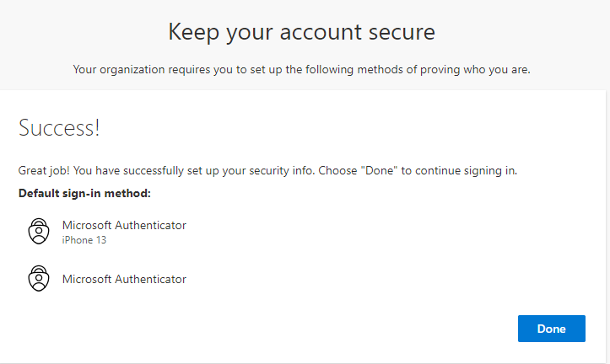Click the phrase proving who you are
This screenshot has width=610, height=364.
coord(475,70)
